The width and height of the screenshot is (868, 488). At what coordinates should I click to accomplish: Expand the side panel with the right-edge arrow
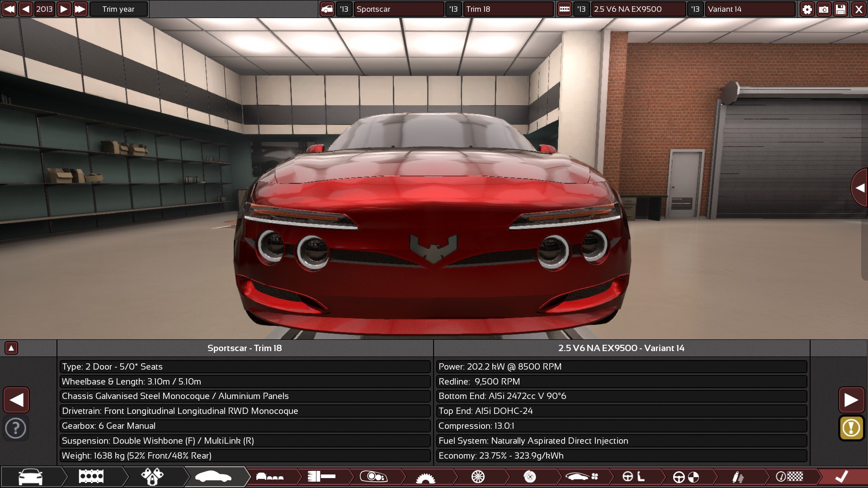click(x=859, y=188)
